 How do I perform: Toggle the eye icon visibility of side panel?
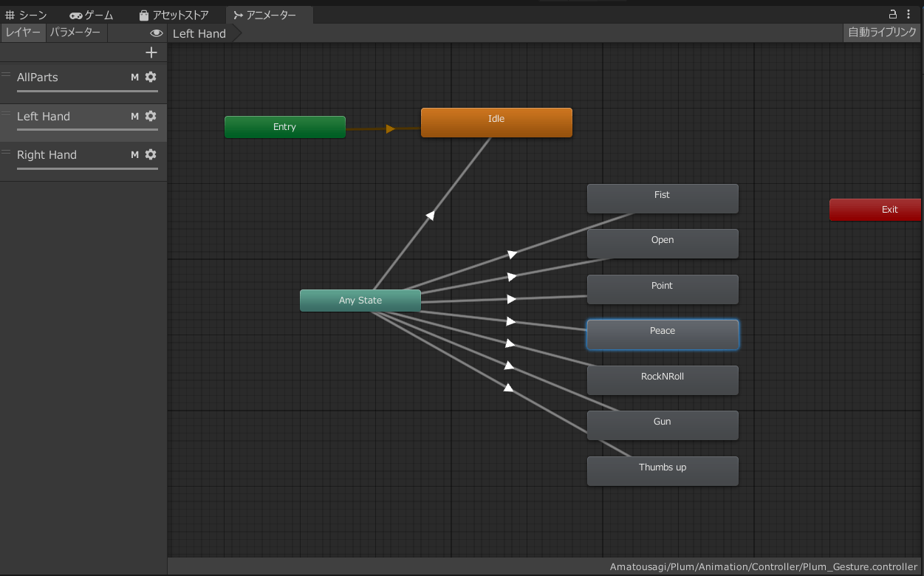pyautogui.click(x=156, y=33)
